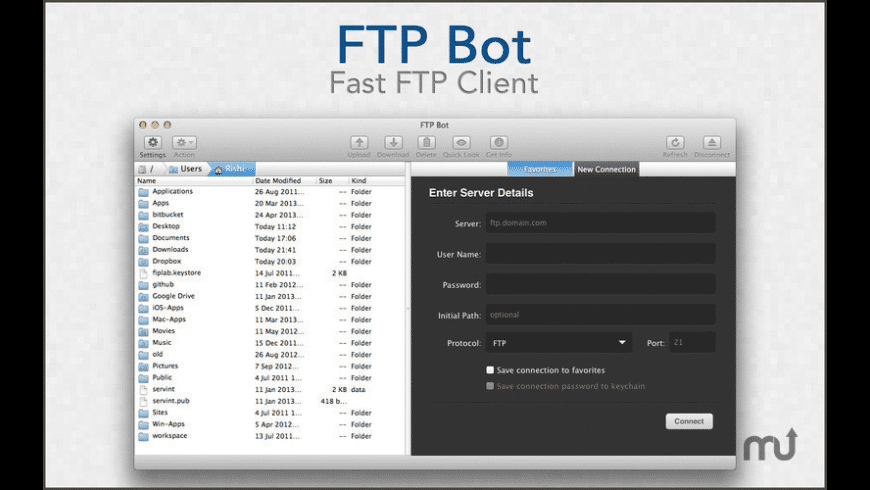The width and height of the screenshot is (870, 490).
Task: Select the Public folder row
Action: point(271,378)
